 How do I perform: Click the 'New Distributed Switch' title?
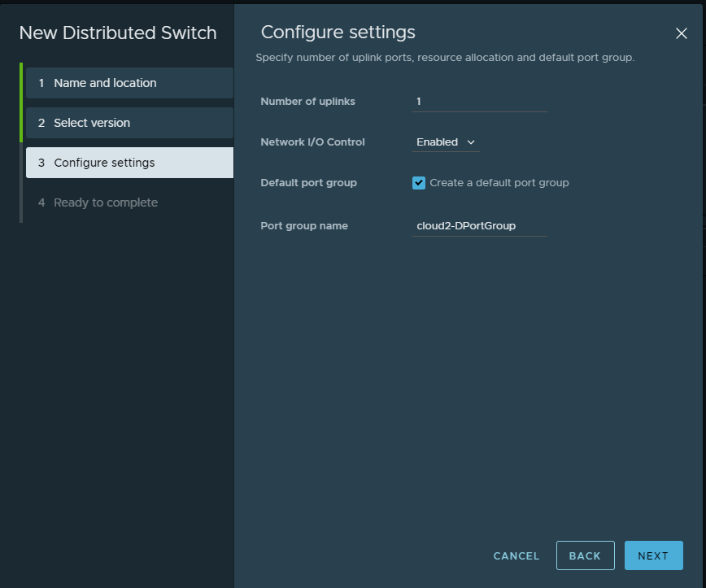118,33
